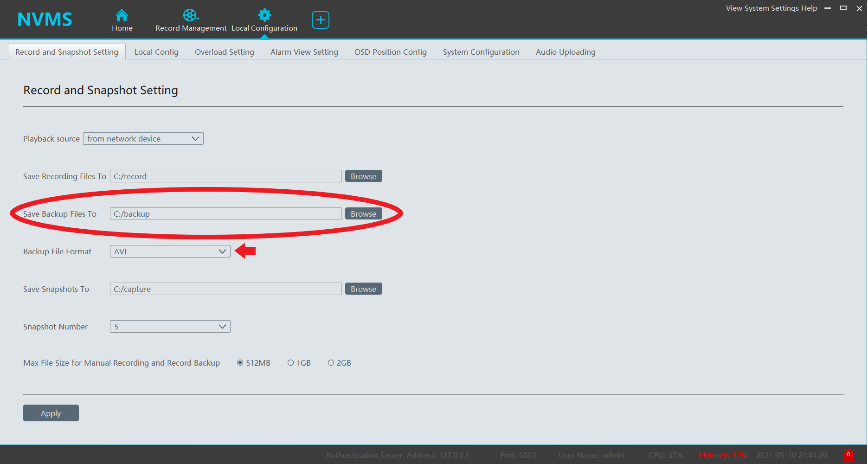
Task: Open Record Management film reel icon
Action: click(190, 15)
